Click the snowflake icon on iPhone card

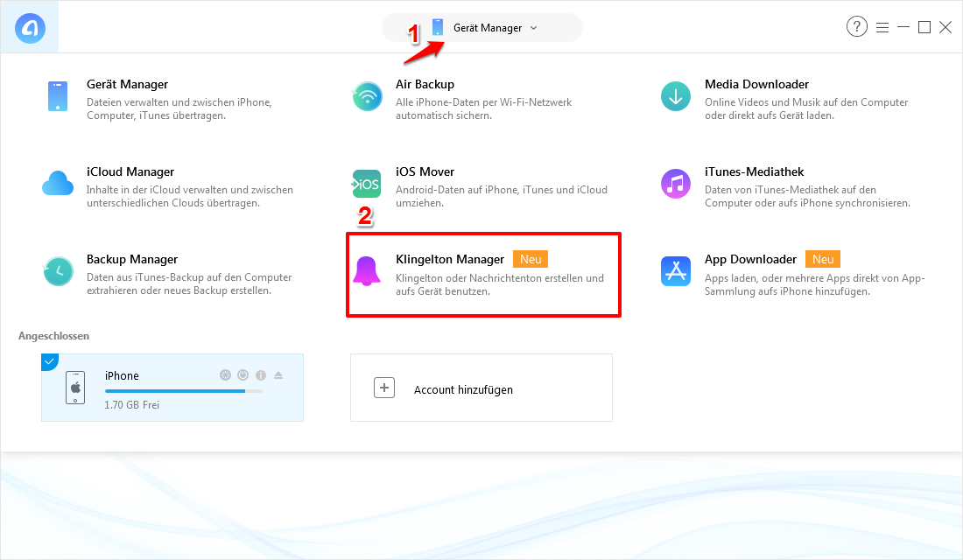click(x=225, y=374)
